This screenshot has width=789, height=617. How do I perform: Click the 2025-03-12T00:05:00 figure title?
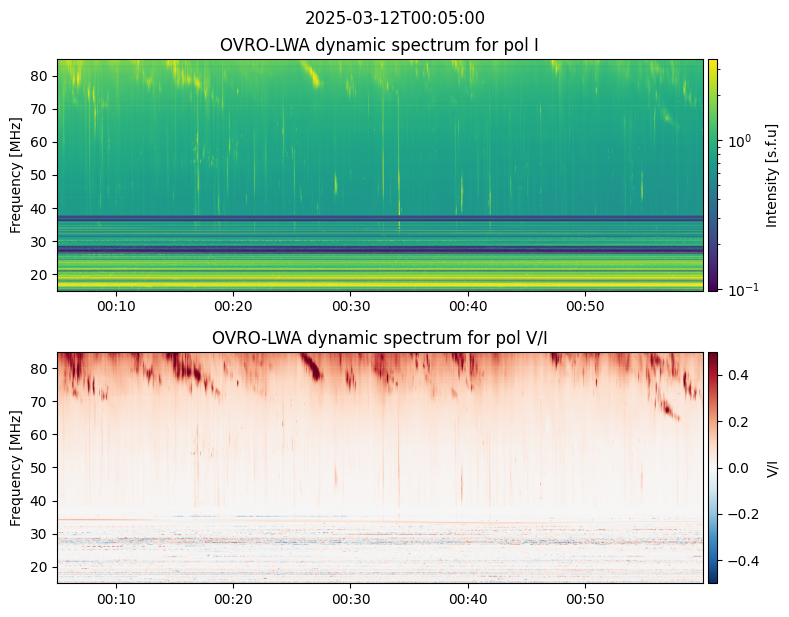click(x=394, y=18)
